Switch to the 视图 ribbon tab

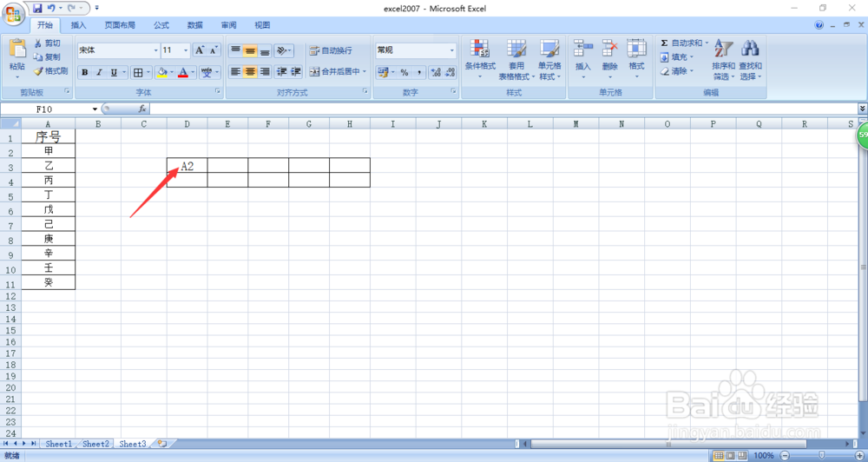(x=262, y=25)
